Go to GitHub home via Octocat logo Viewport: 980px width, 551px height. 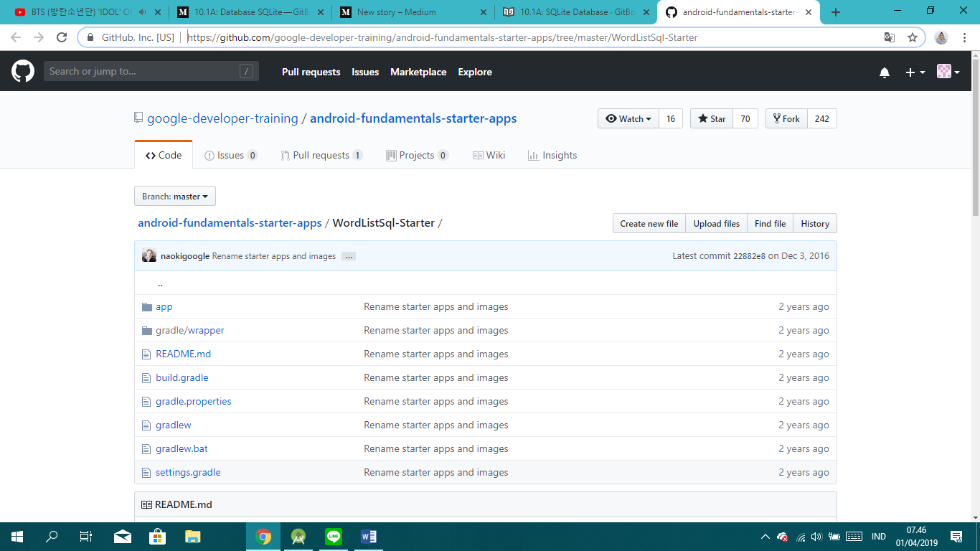click(x=23, y=71)
